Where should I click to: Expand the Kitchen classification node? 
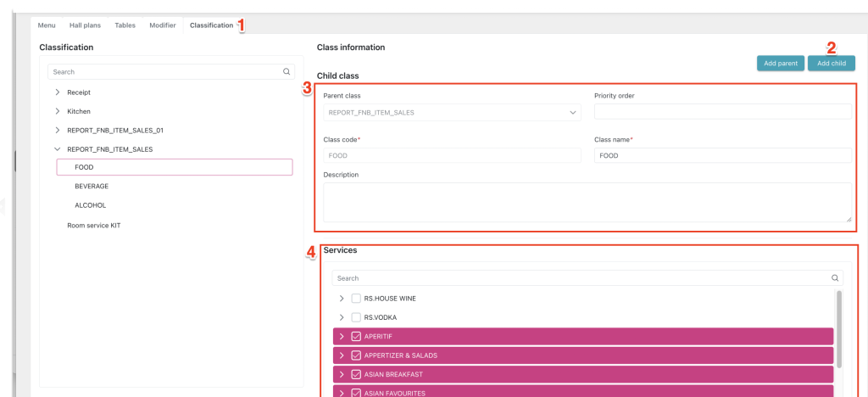(57, 111)
